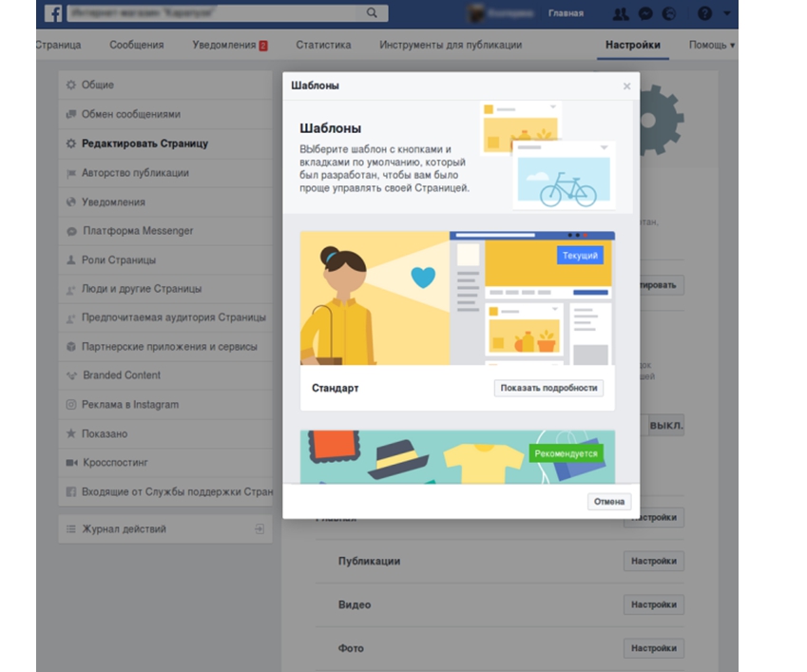807x672 pixels.
Task: Click the exit arrow icon beside Журнал действий
Action: tap(259, 529)
